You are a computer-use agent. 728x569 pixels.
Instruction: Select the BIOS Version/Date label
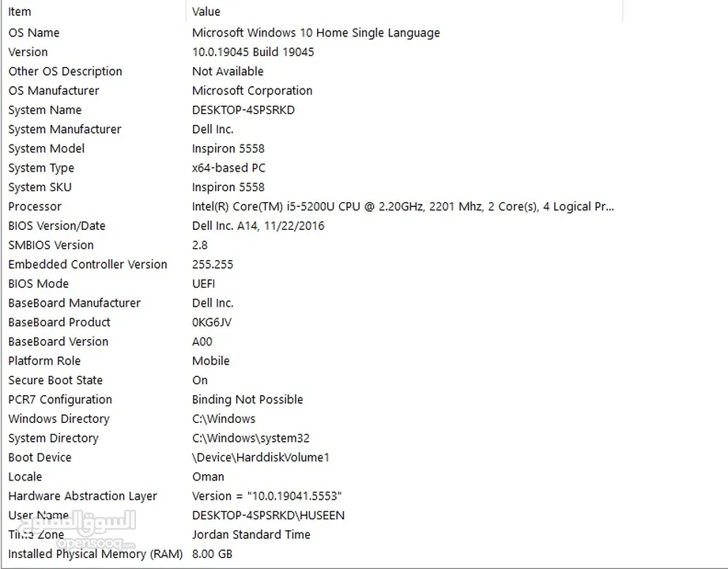(57, 226)
